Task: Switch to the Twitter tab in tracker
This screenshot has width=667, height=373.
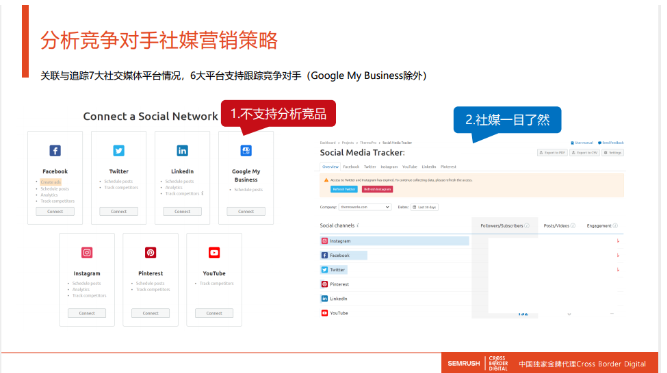Action: click(x=370, y=167)
